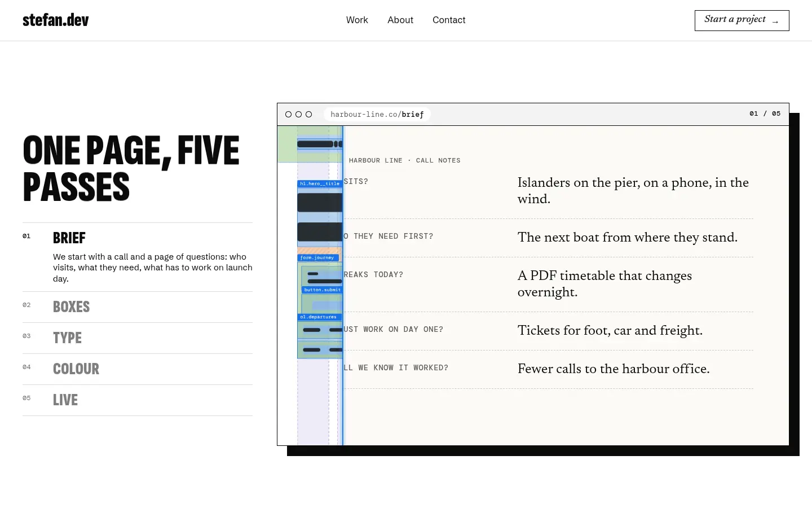Open the 04 Colour step

click(x=138, y=369)
